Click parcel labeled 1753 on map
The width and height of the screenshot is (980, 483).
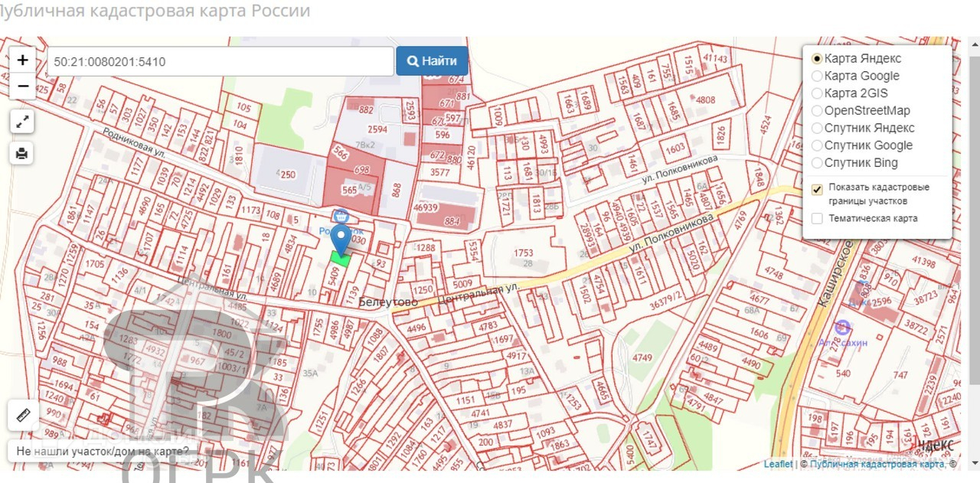click(x=524, y=253)
